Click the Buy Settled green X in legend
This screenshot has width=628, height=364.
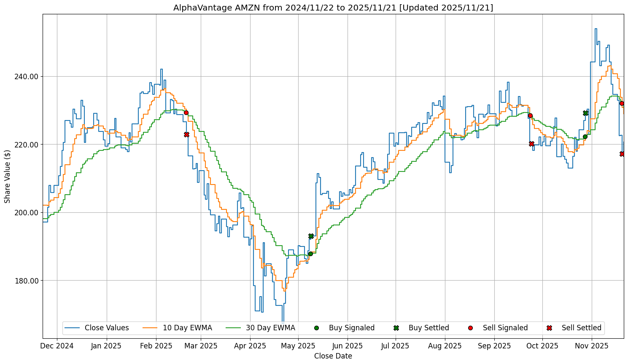pyautogui.click(x=396, y=328)
